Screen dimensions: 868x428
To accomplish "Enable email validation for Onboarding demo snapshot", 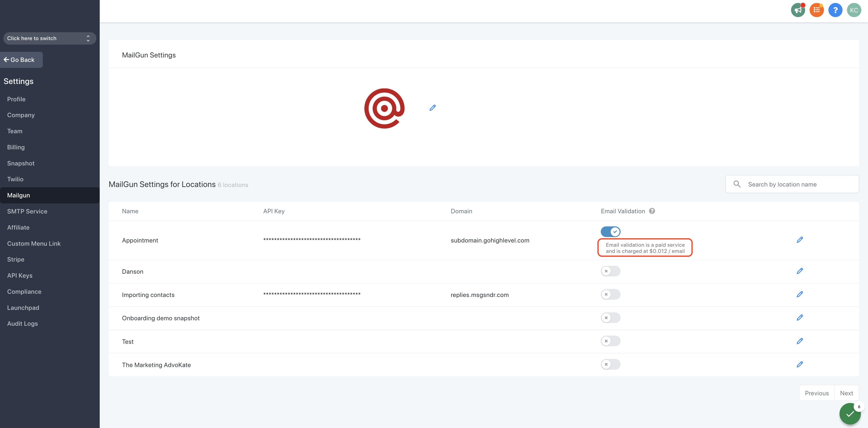I will click(610, 318).
